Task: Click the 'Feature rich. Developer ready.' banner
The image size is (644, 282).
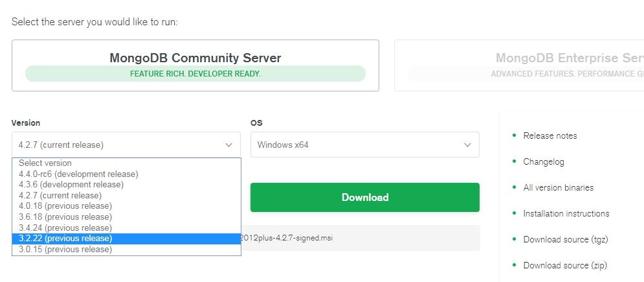Action: pos(195,74)
